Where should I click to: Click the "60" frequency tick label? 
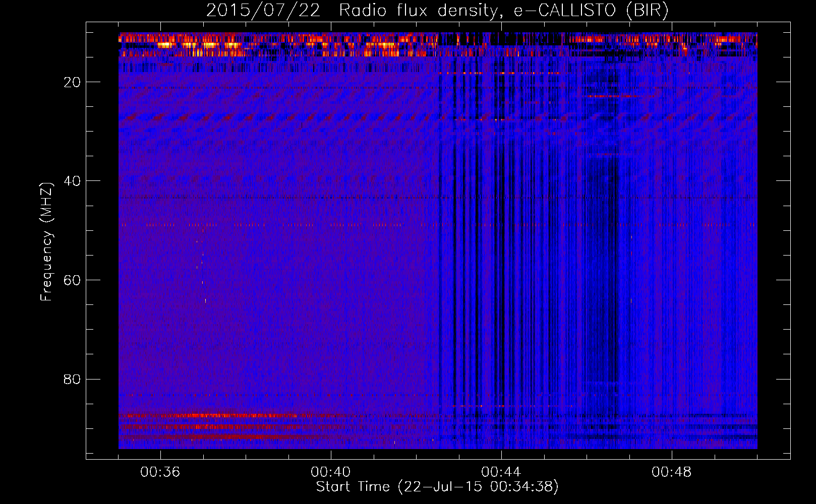click(x=73, y=280)
